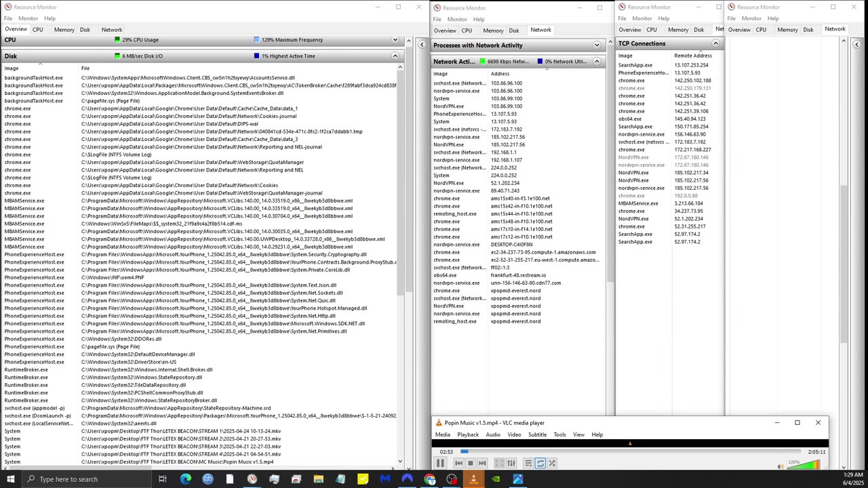Collapse the Network Activity section

(597, 62)
